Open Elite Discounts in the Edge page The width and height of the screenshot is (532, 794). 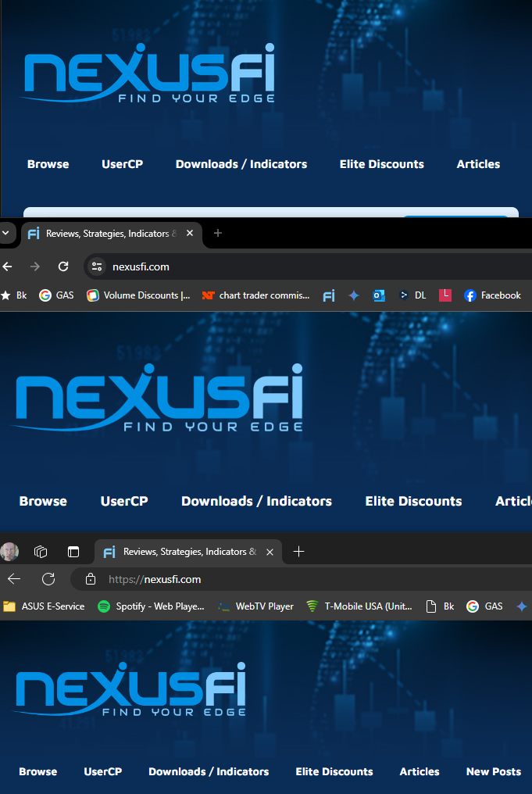click(x=334, y=771)
